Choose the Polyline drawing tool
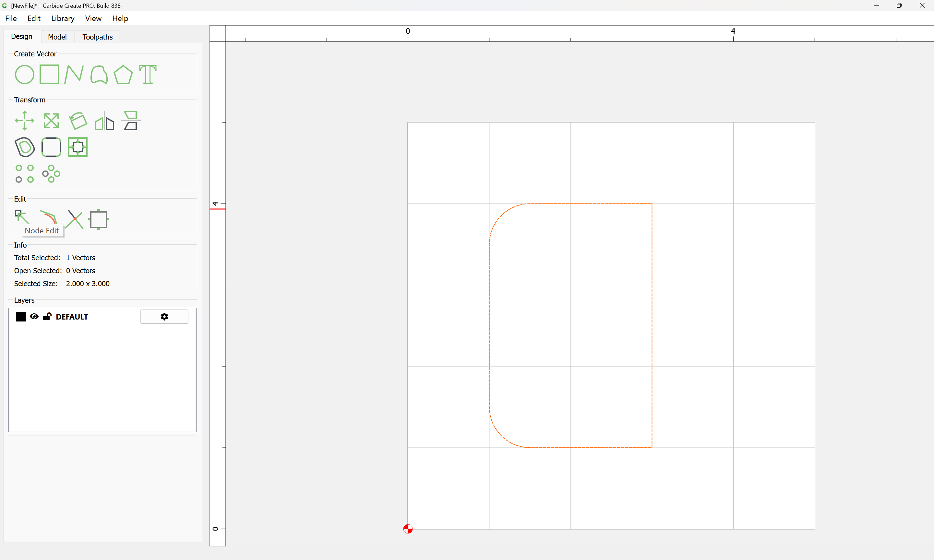The image size is (934, 560). pyautogui.click(x=74, y=74)
